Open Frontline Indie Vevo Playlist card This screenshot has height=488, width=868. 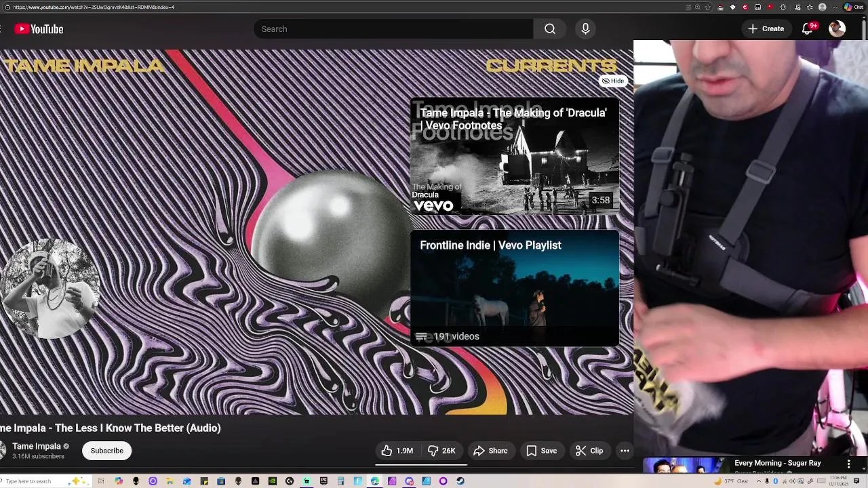pos(515,288)
